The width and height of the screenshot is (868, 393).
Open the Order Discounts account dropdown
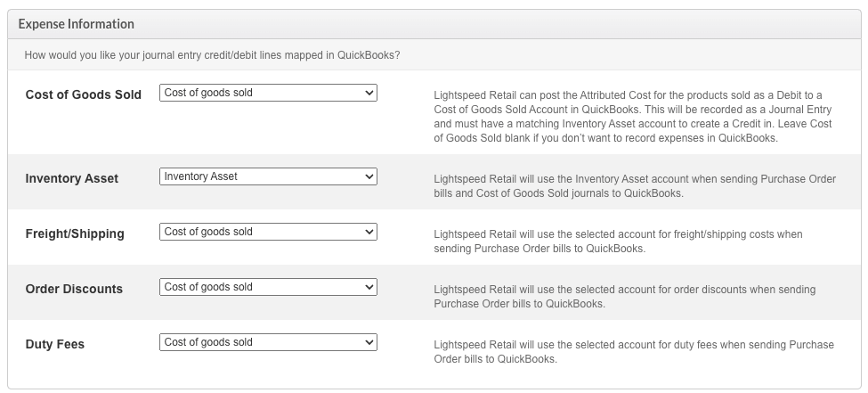pos(267,287)
